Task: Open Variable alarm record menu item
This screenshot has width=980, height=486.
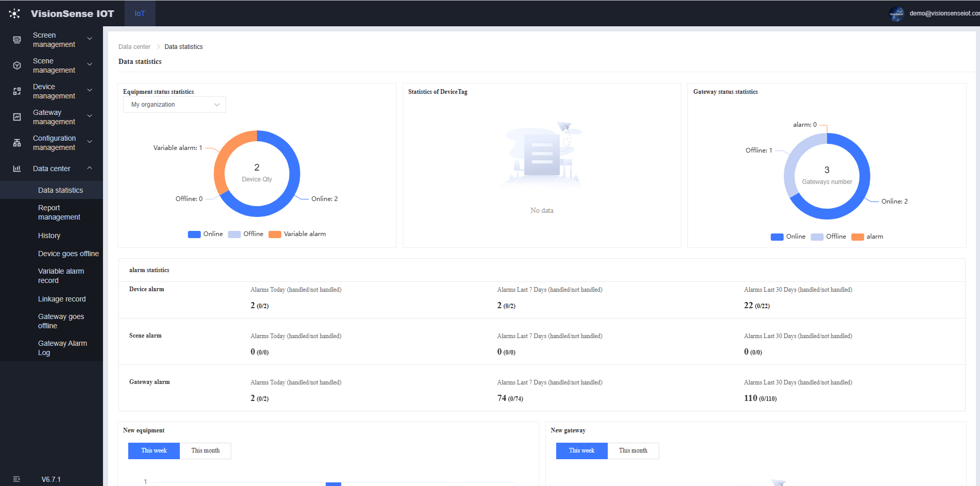Action: 51,276
